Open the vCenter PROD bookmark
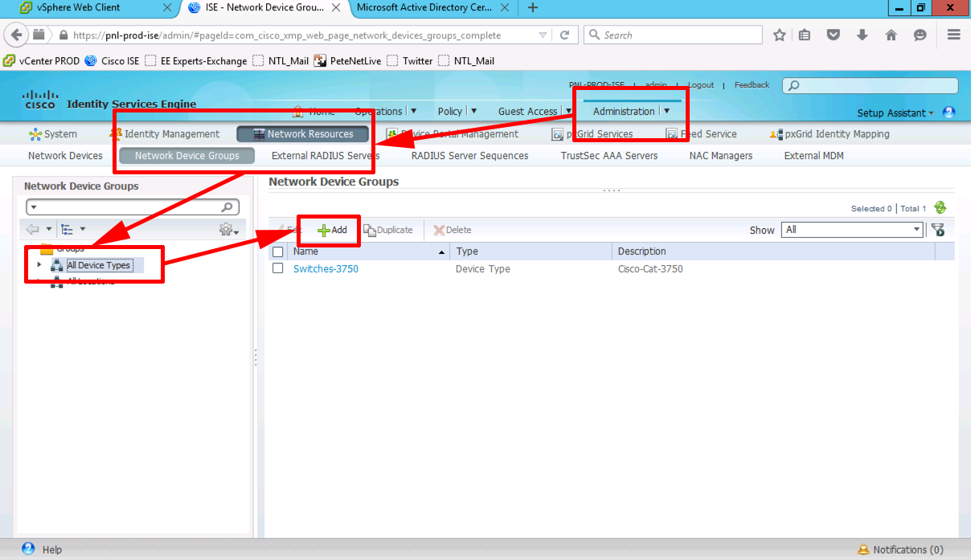This screenshot has width=971, height=560. [42, 61]
